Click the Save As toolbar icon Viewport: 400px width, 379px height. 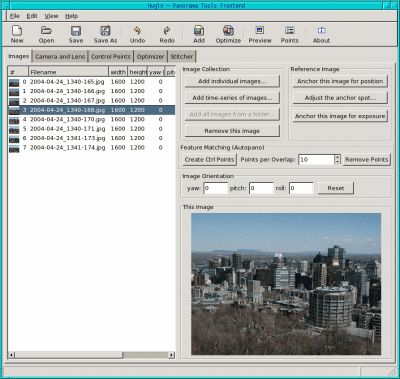pos(105,34)
